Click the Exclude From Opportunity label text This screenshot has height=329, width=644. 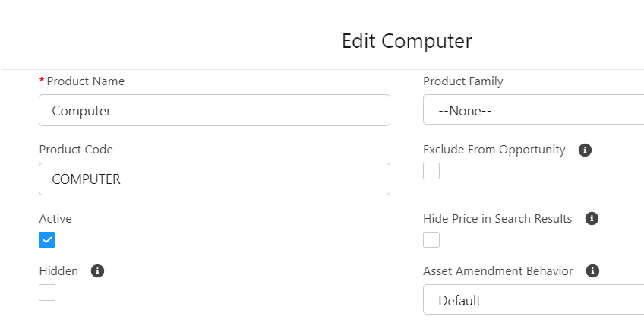coord(494,150)
